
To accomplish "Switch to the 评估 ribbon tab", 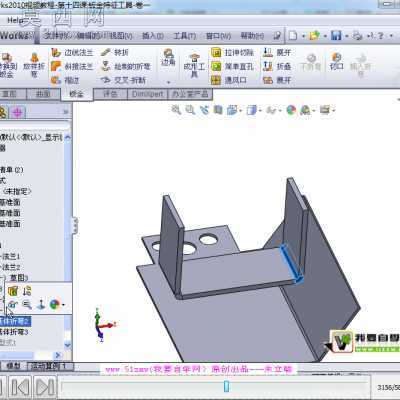I will pyautogui.click(x=110, y=94).
